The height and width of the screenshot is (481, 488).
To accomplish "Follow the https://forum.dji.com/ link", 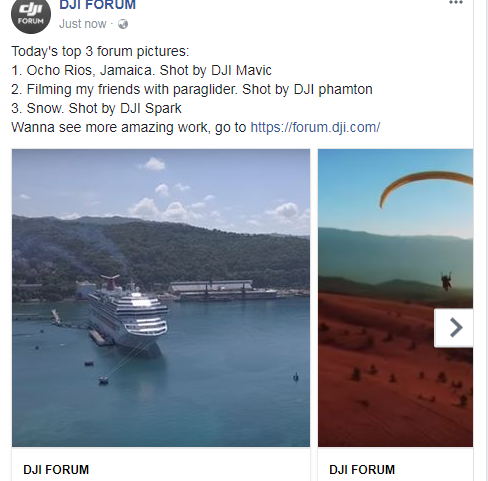I will click(x=315, y=127).
